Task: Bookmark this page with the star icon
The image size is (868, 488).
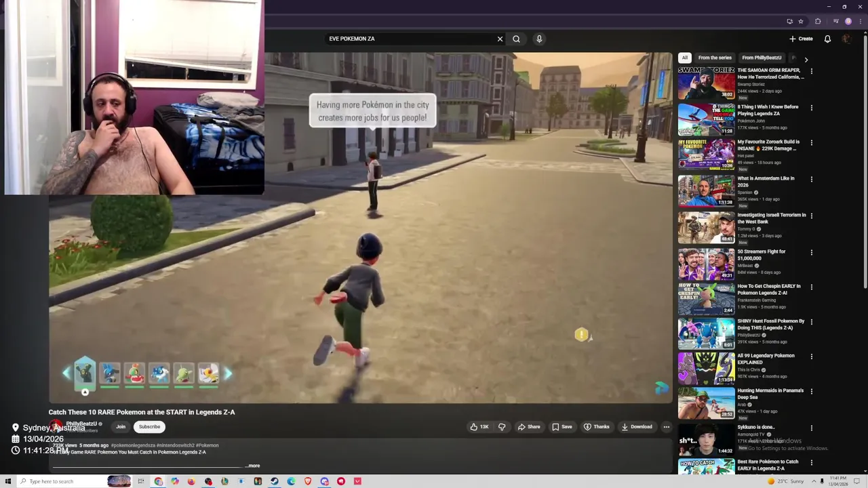Action: (x=801, y=21)
